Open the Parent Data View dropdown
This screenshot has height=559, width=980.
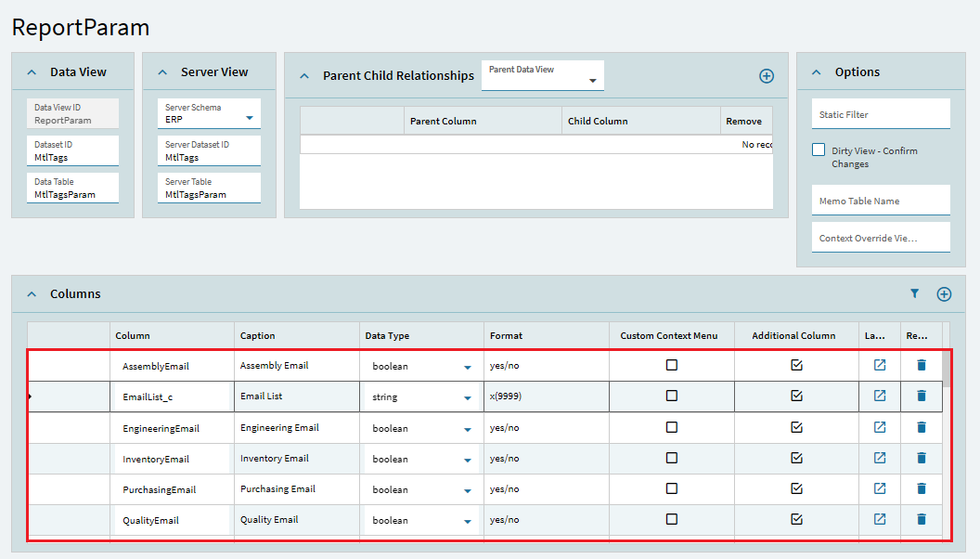pyautogui.click(x=592, y=81)
